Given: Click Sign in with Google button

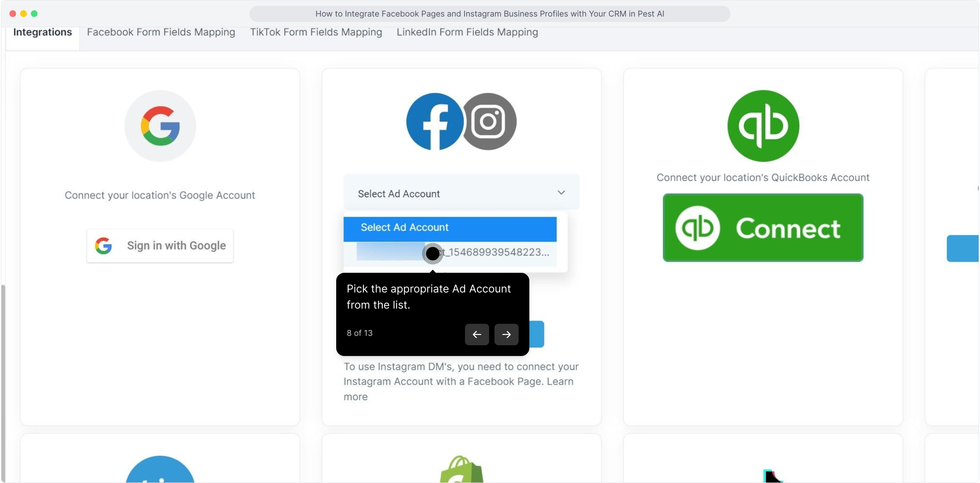Looking at the screenshot, I should tap(160, 246).
